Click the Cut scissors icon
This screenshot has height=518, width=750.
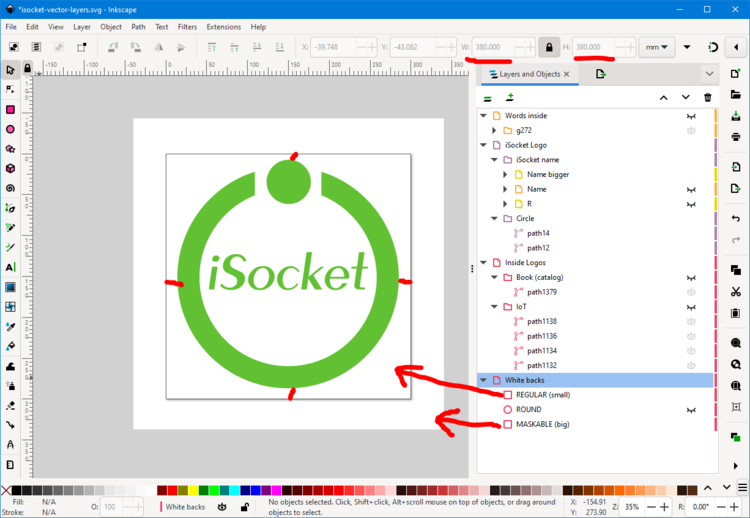point(736,291)
